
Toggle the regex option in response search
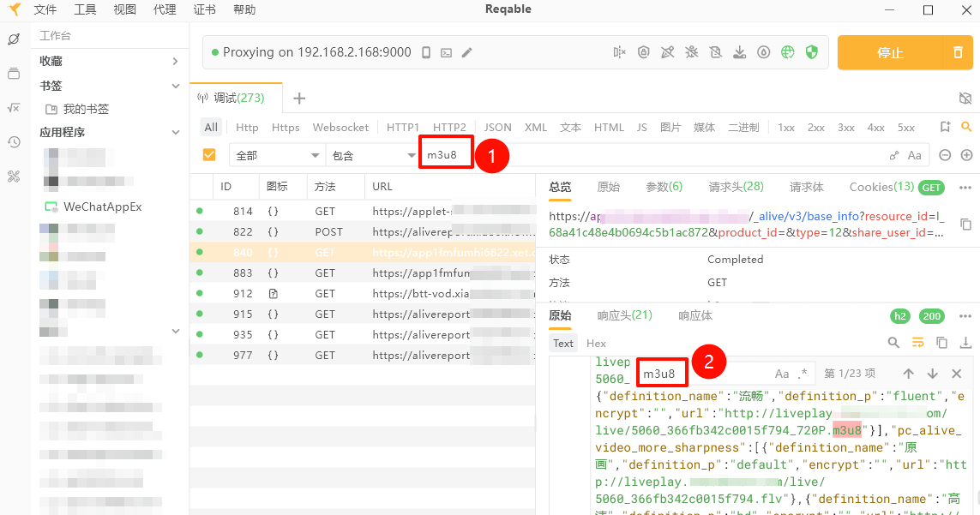click(803, 374)
